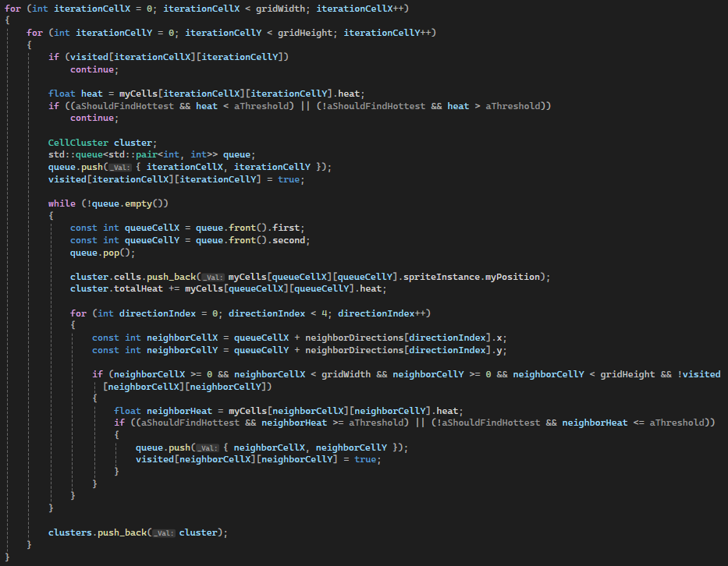Click 'if (visited[iterationCellX][iterationCellY])' condition
The height and width of the screenshot is (566, 728).
(x=169, y=57)
